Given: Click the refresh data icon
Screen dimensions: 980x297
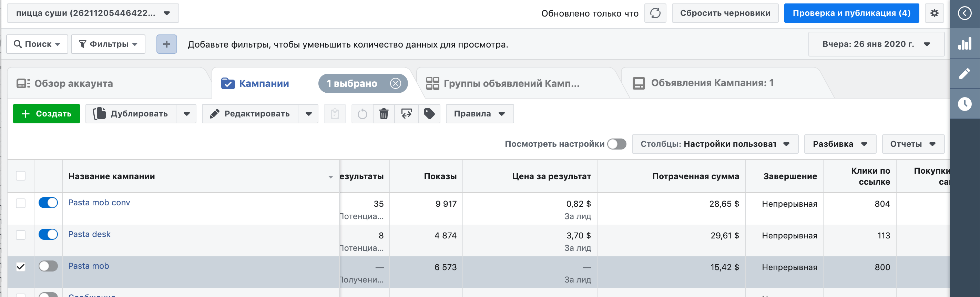Looking at the screenshot, I should pos(655,13).
